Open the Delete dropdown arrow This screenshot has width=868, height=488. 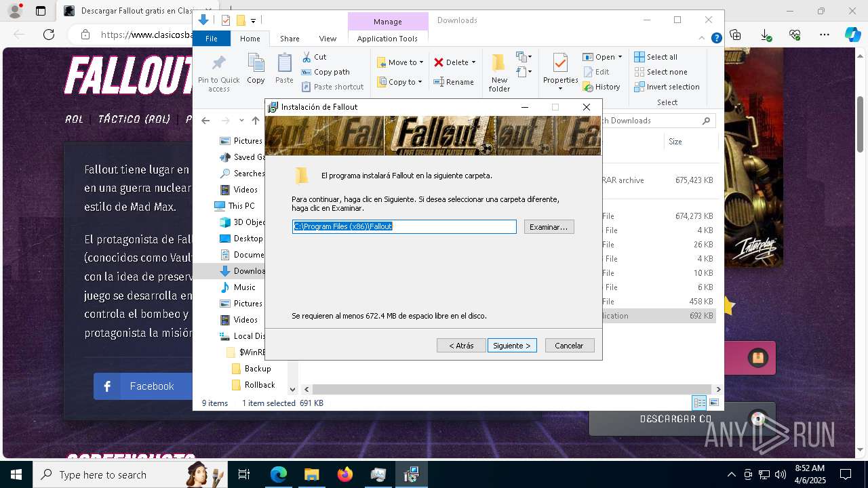(x=473, y=62)
